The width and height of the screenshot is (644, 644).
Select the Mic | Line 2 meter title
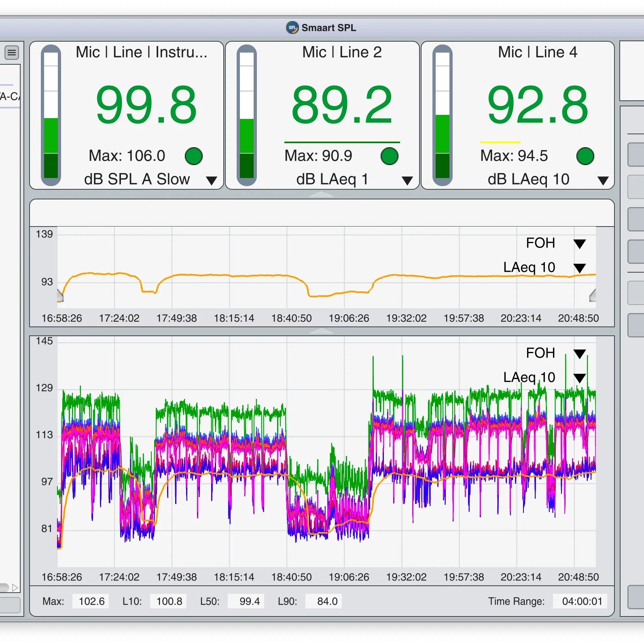(342, 52)
